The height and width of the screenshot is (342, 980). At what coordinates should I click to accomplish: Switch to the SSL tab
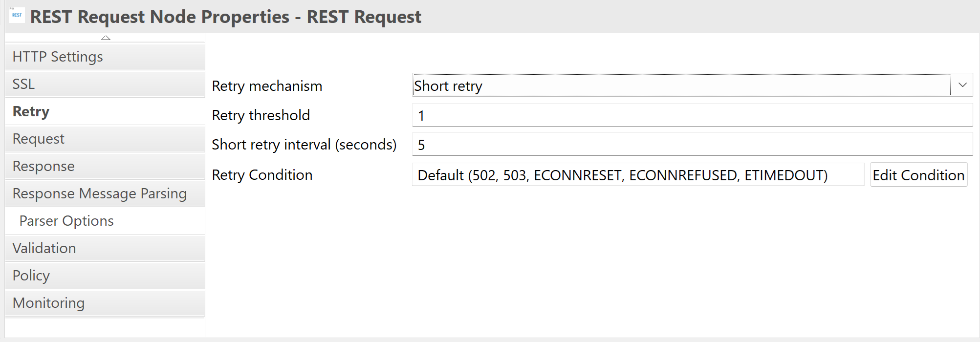pyautogui.click(x=105, y=84)
